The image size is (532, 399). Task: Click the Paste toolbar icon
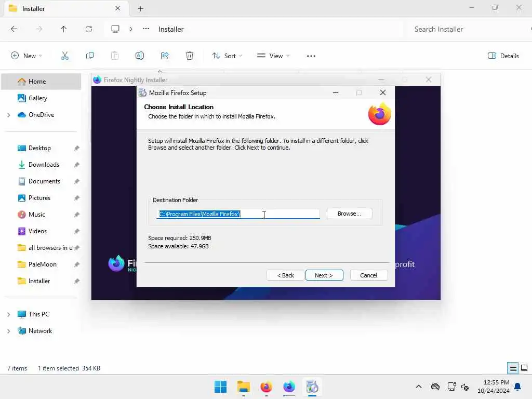click(115, 56)
